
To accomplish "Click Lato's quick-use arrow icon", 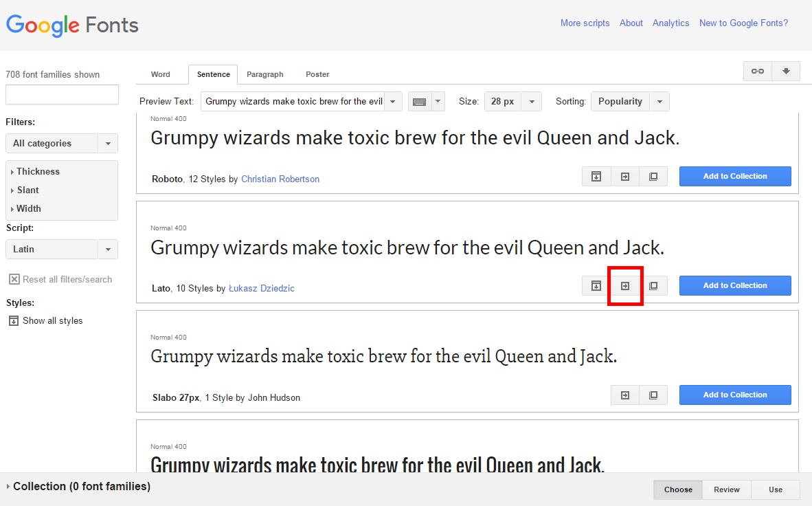I will click(625, 286).
